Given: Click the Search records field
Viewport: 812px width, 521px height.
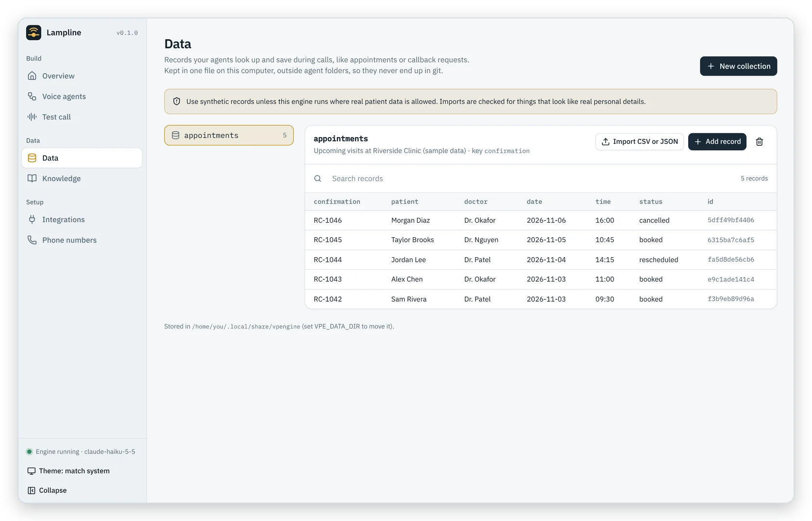Looking at the screenshot, I should (x=531, y=178).
